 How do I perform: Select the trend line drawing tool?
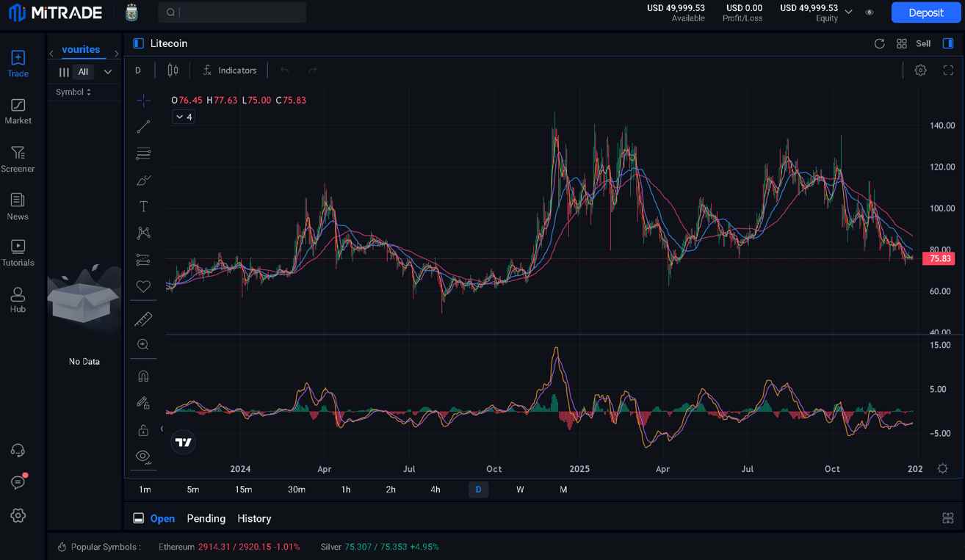[143, 127]
